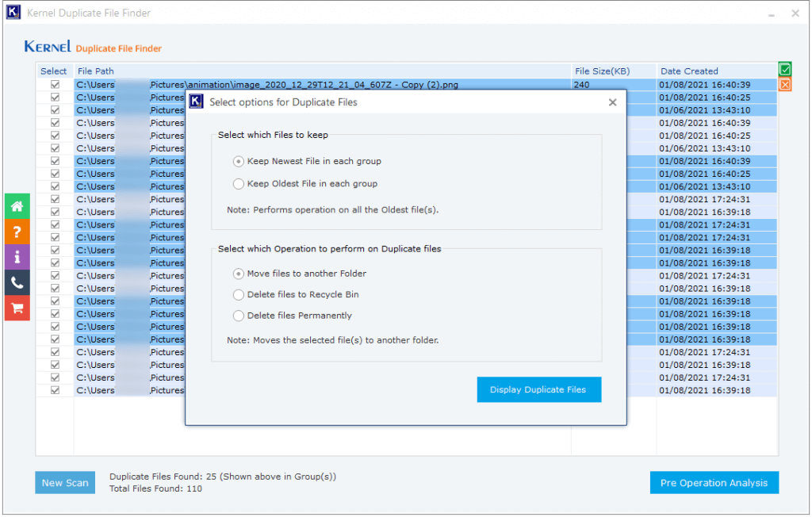Uncheck the first file row checkbox
The height and width of the screenshot is (517, 812).
tap(56, 85)
